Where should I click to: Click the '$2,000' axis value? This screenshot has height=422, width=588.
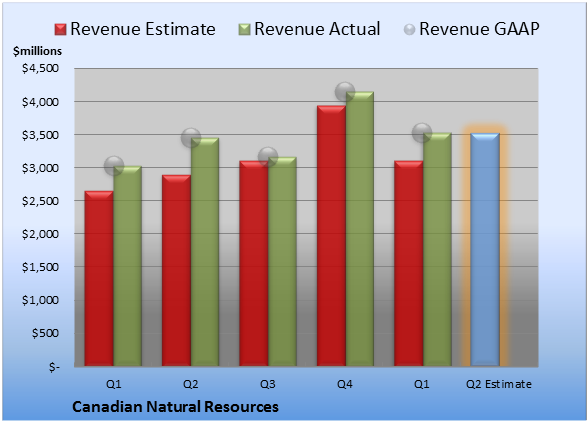point(40,234)
